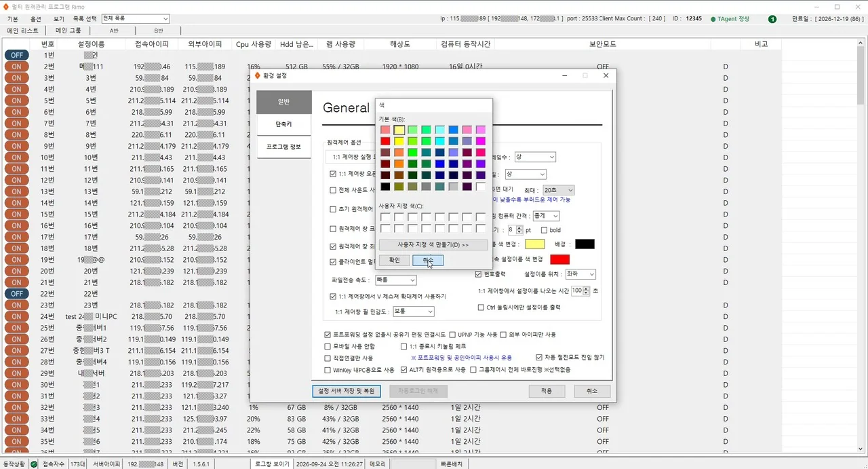
Task: Select the 단축키 settings section
Action: tap(283, 124)
